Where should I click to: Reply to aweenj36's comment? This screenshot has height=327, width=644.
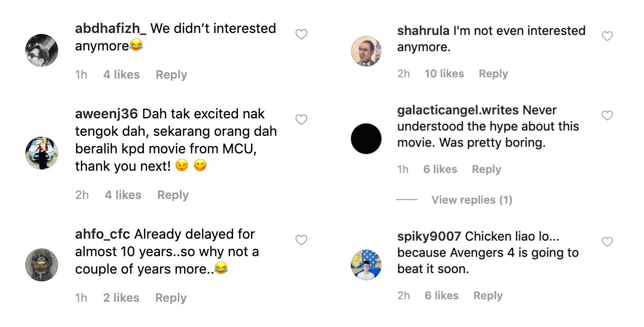tap(173, 195)
